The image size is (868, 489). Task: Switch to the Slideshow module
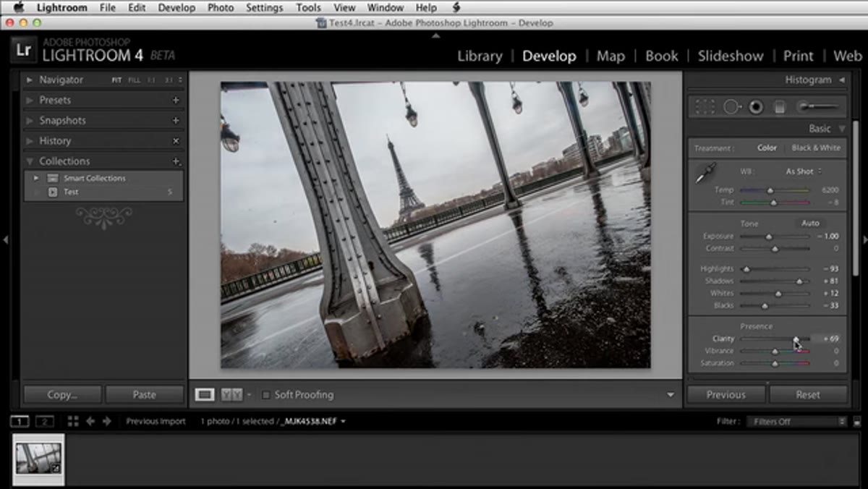pyautogui.click(x=731, y=56)
